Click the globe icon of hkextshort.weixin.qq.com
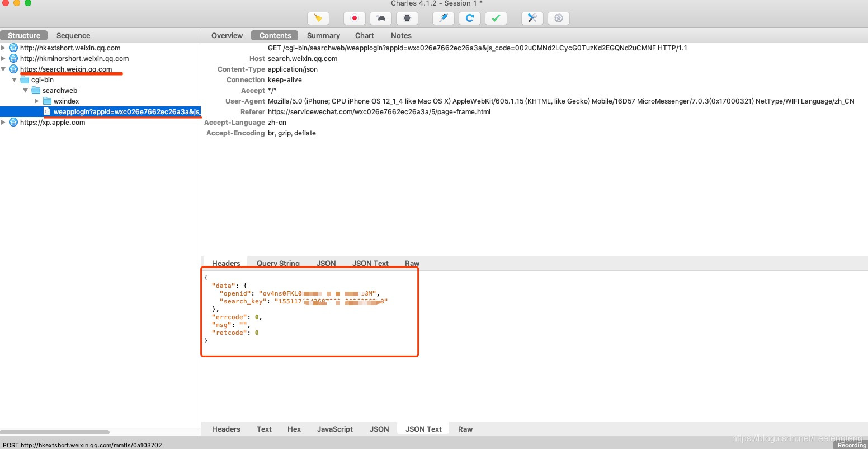Screen dimensions: 868x449 tap(13, 48)
